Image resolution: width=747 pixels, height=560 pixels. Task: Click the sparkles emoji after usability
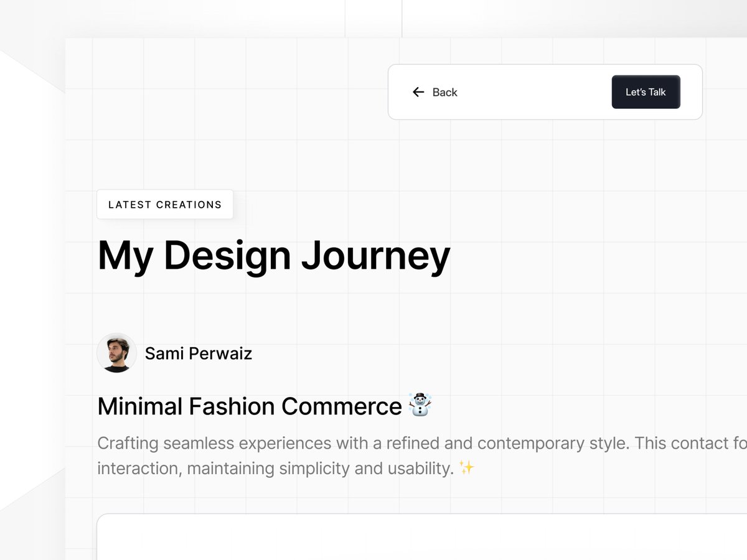tap(466, 467)
